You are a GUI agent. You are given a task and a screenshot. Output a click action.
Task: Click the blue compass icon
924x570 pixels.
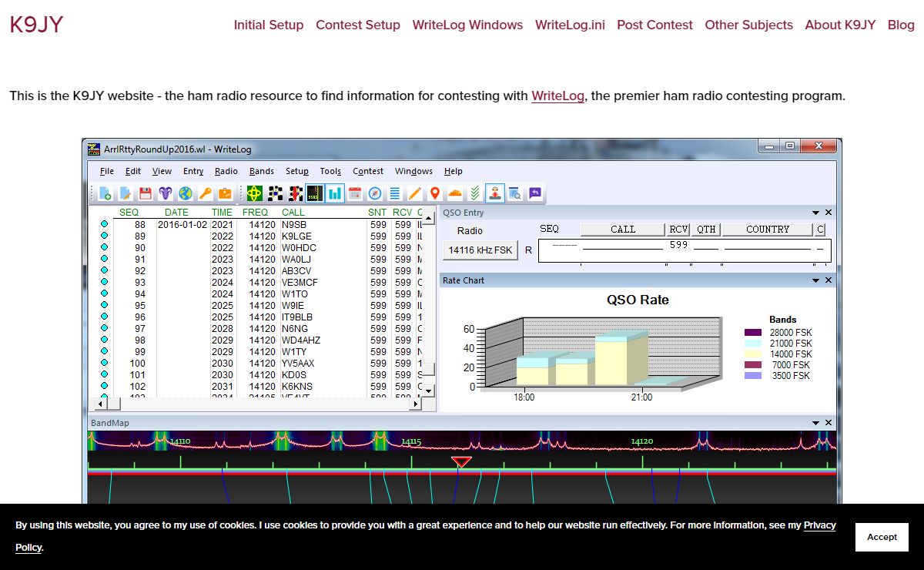(375, 193)
